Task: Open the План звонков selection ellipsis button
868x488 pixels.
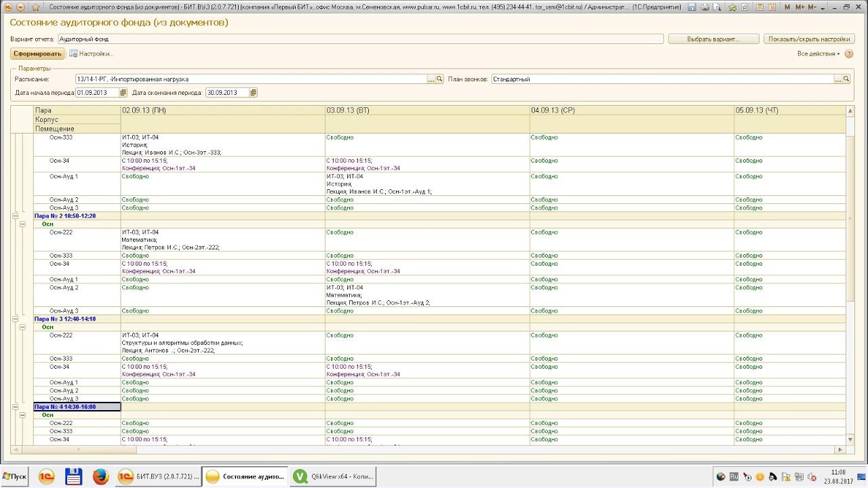Action: tap(837, 79)
